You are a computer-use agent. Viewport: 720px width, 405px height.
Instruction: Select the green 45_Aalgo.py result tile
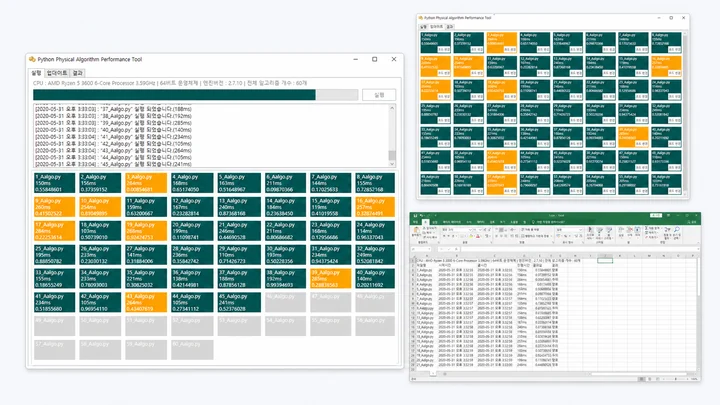(239, 303)
